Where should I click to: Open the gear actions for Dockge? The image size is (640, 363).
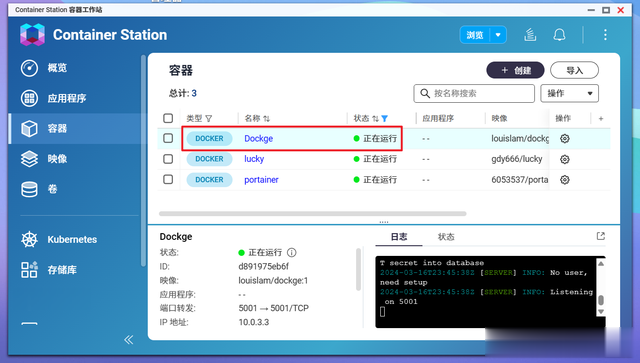[564, 138]
